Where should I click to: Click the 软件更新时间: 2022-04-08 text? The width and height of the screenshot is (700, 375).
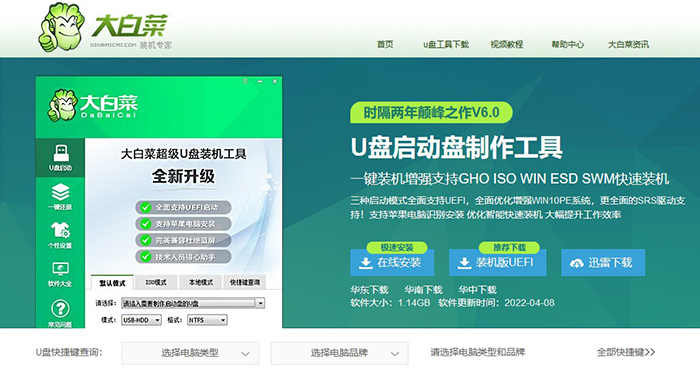tap(496, 303)
